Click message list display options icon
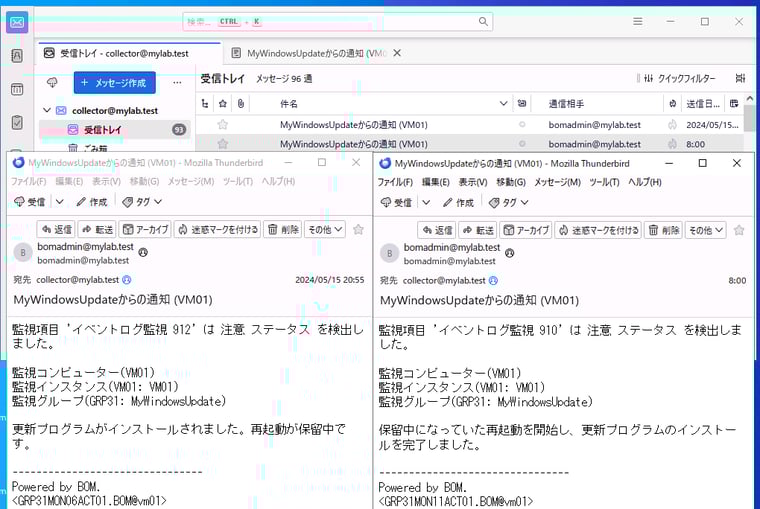 [740, 78]
